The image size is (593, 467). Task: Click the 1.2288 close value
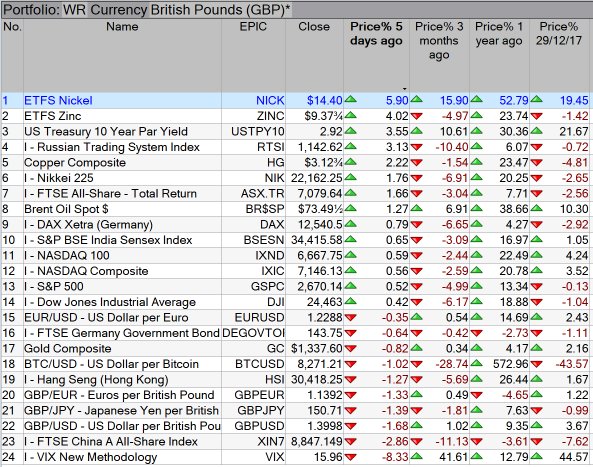pos(325,317)
